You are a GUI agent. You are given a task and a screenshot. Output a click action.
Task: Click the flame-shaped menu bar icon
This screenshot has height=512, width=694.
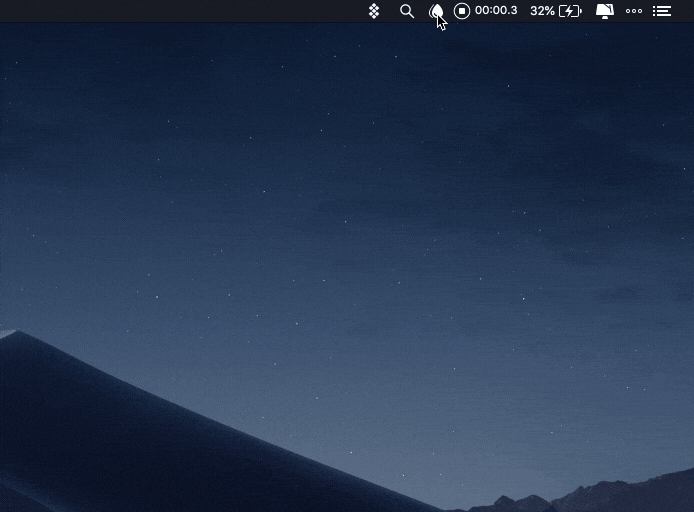coord(436,11)
